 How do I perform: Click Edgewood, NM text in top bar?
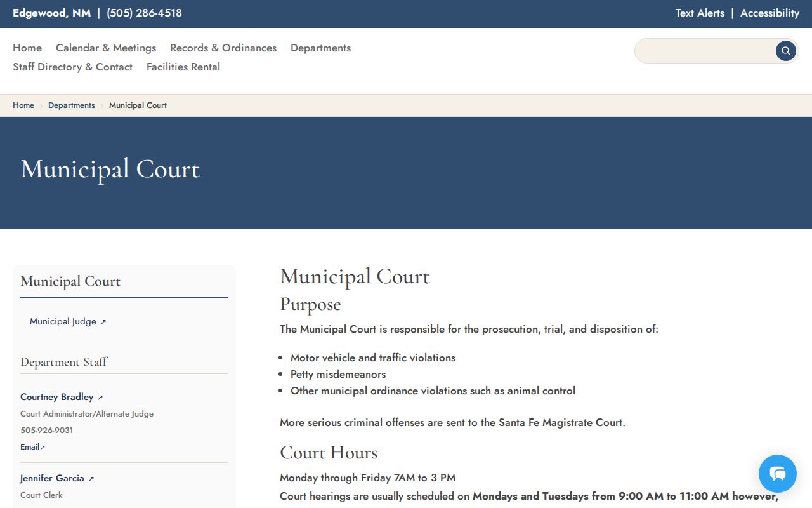(51, 13)
